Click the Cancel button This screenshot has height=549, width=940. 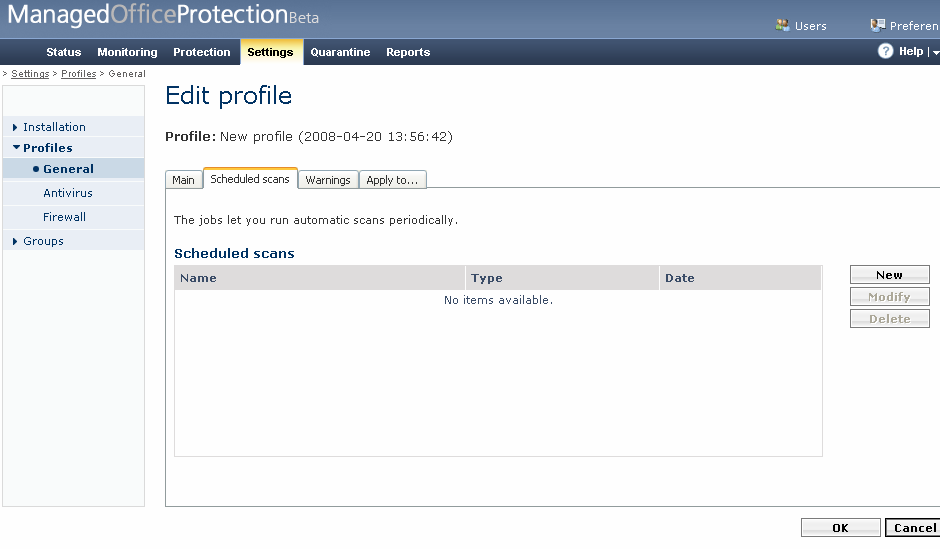[914, 527]
